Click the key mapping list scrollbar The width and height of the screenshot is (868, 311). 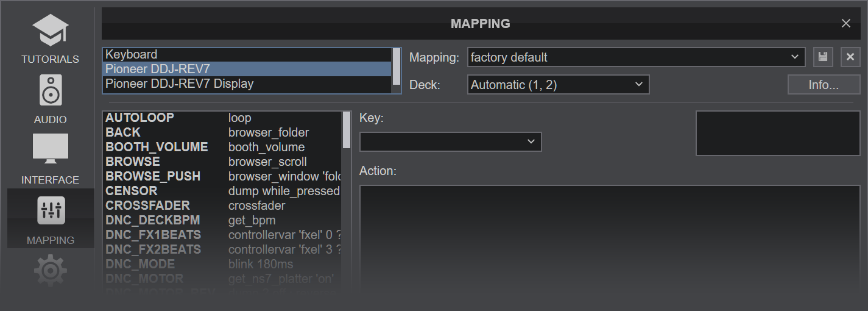pos(347,130)
